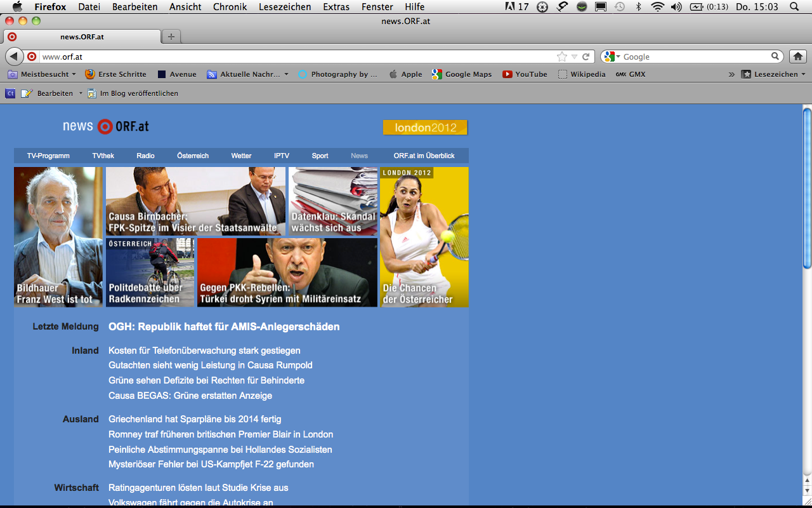Click the Ct toolbar icon
Screen dimensions: 812x508
[x=10, y=93]
